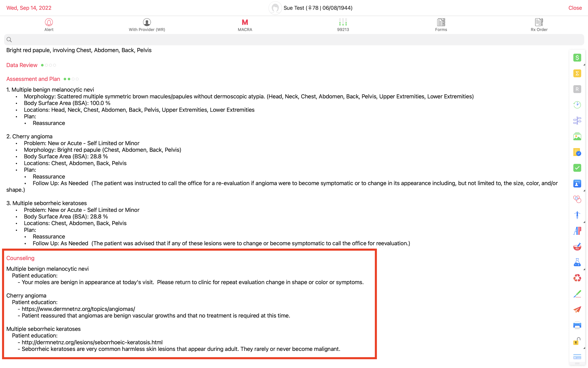Click 'Body Surface Area (BSA): 100.0 %'

pos(67,103)
